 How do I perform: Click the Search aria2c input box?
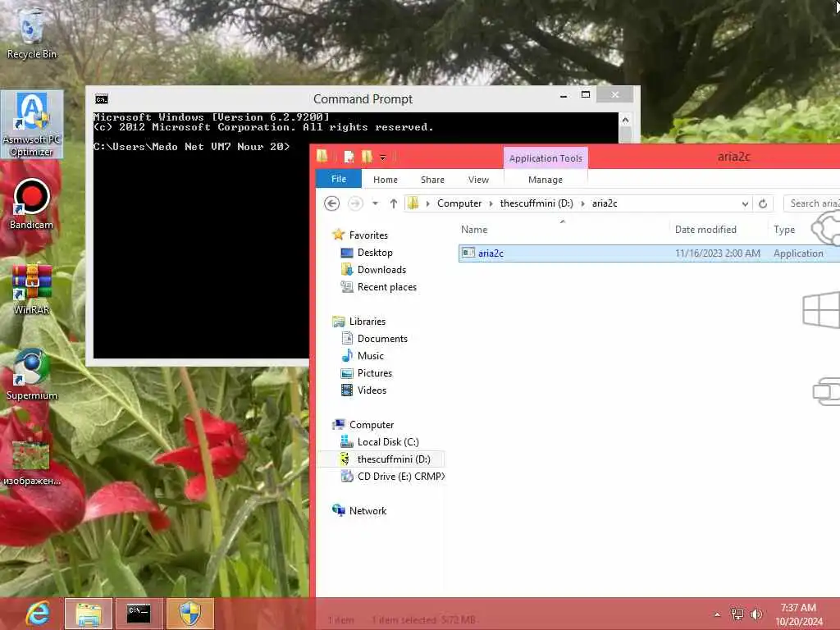click(x=811, y=203)
